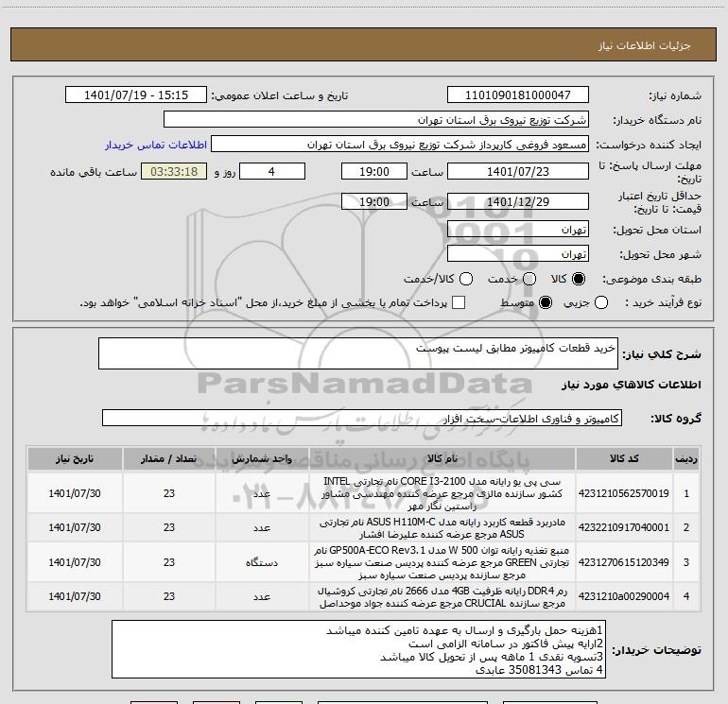Click the delivery province field تهران
728x704 pixels.
[x=518, y=229]
